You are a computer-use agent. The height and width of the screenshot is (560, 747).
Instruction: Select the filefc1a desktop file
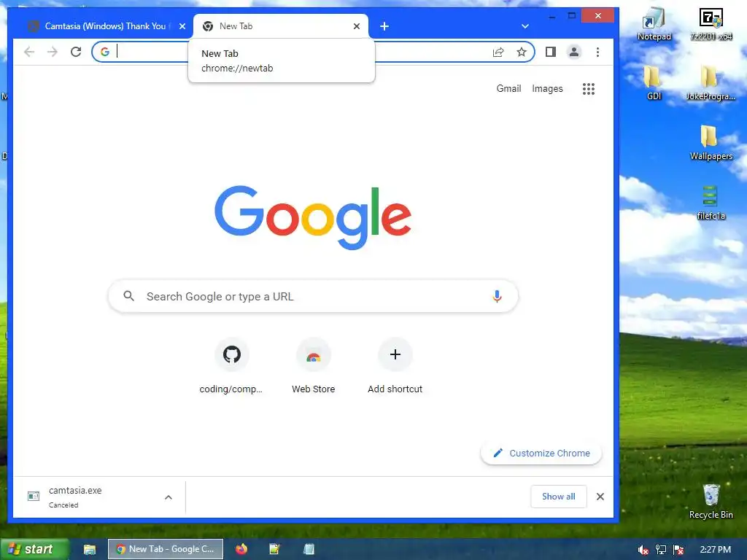tap(711, 203)
